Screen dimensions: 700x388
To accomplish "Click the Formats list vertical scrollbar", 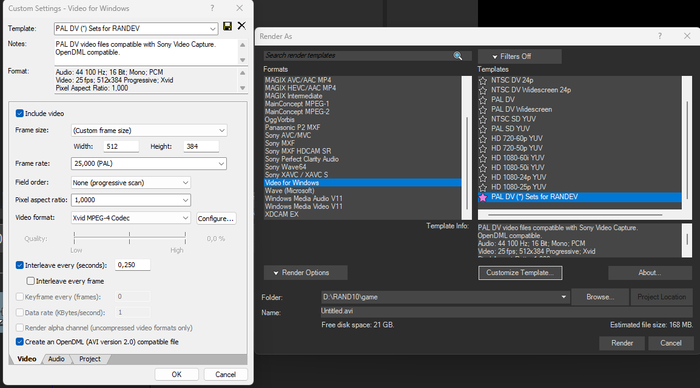I will click(x=467, y=147).
